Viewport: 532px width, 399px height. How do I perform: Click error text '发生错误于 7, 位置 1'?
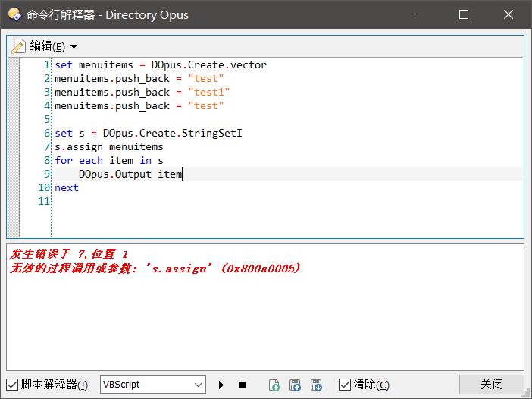69,253
